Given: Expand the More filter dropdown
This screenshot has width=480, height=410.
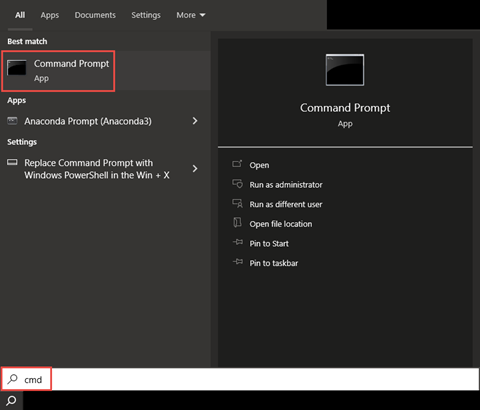Looking at the screenshot, I should [x=191, y=15].
